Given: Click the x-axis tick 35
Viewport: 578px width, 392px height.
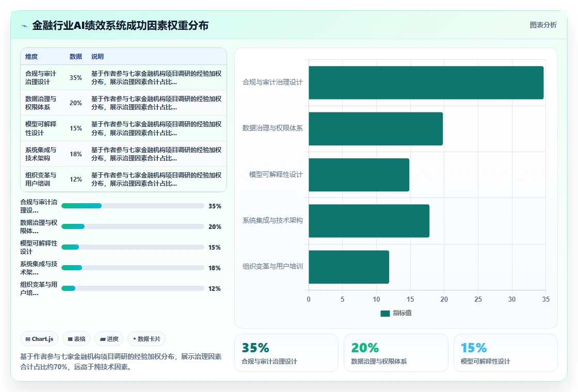Looking at the screenshot, I should (x=545, y=299).
